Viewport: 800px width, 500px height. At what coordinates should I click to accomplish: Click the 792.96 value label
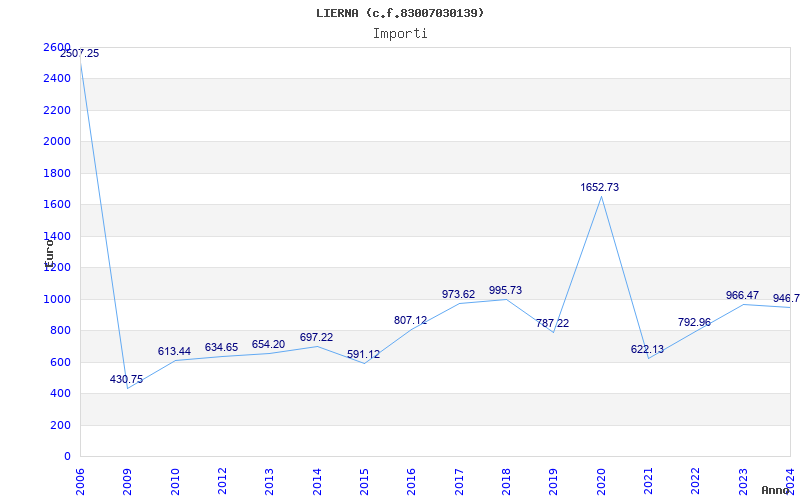[x=694, y=322]
